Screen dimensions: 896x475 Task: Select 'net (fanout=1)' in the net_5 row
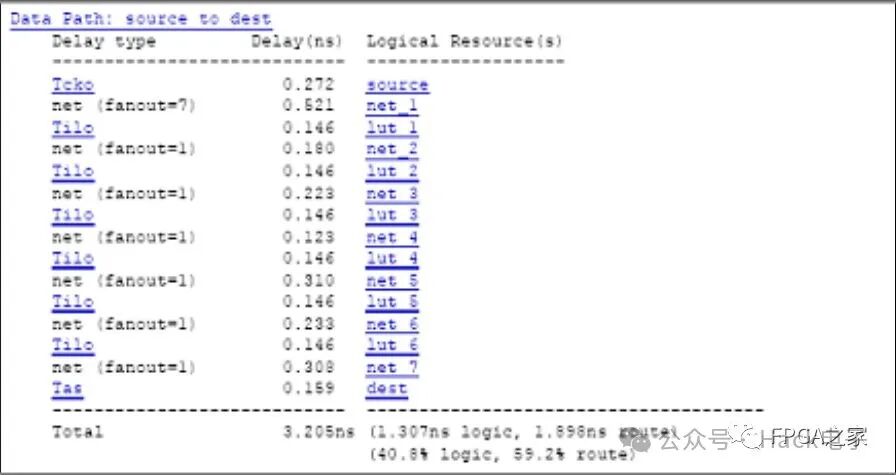(124, 280)
